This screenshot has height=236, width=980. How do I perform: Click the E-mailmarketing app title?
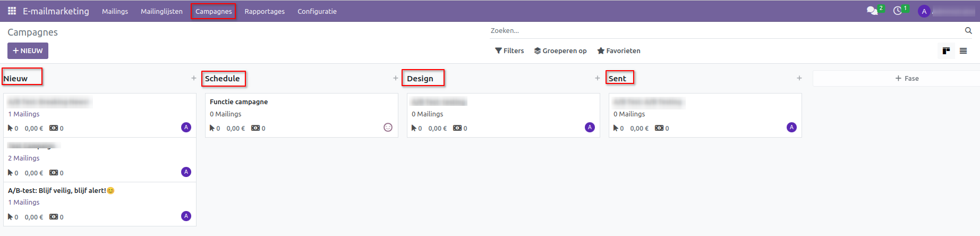pos(56,11)
